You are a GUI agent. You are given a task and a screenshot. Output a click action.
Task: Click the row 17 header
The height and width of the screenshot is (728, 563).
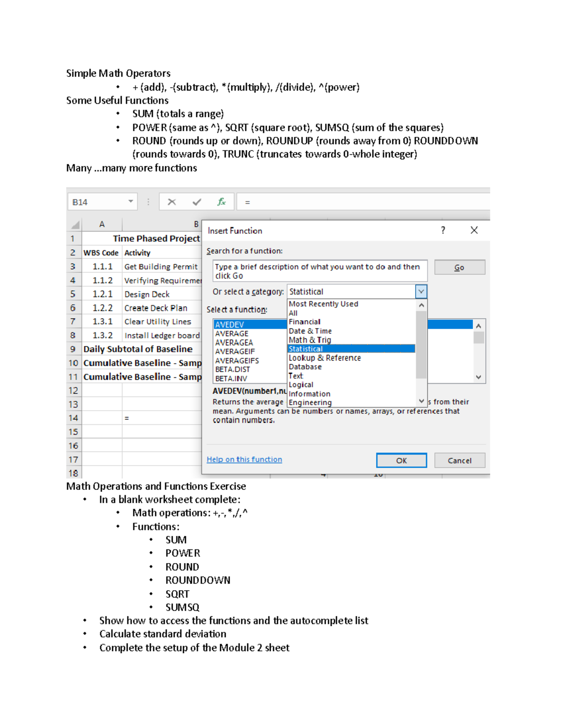pyautogui.click(x=73, y=460)
